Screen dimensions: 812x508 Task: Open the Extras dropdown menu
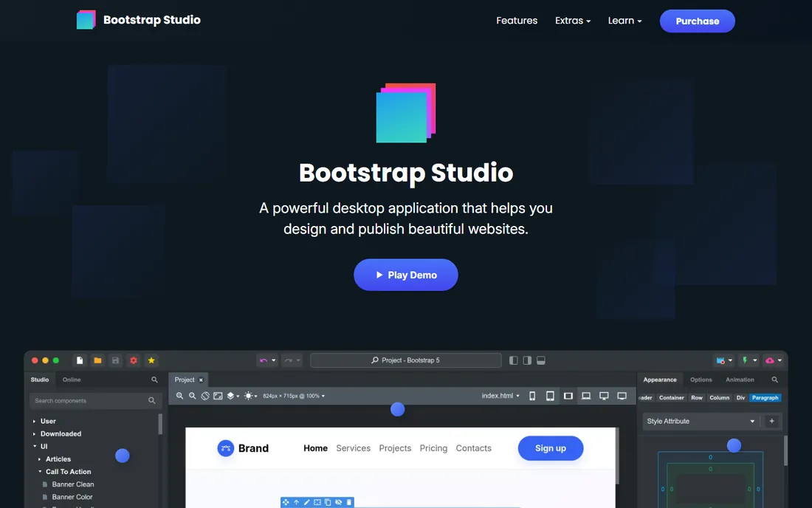point(573,21)
